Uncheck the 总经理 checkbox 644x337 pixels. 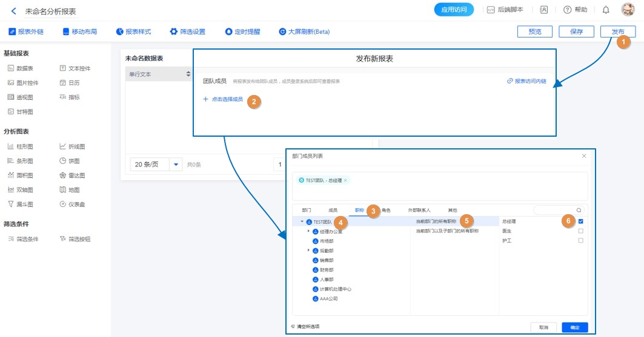580,221
